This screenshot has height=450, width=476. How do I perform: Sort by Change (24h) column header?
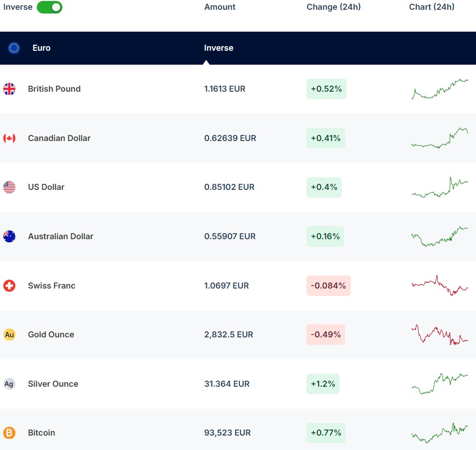(x=333, y=7)
